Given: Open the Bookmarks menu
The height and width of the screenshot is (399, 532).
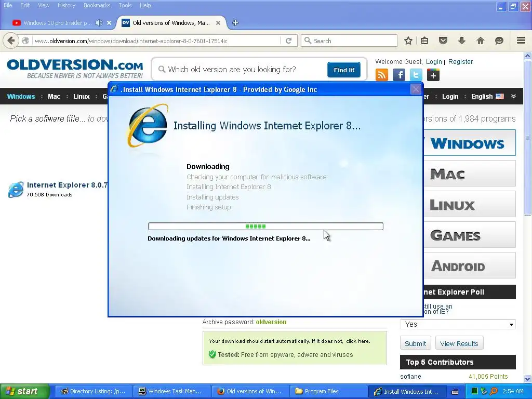Looking at the screenshot, I should (97, 5).
